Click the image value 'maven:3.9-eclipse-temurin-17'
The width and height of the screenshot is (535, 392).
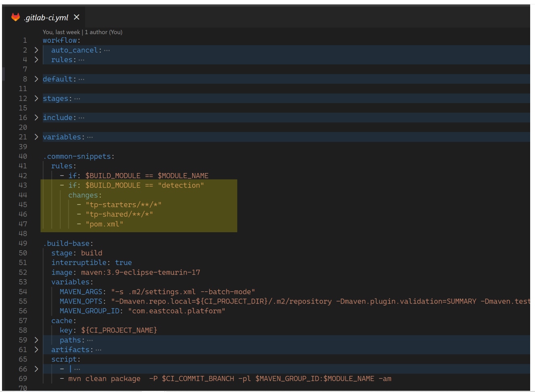pyautogui.click(x=141, y=272)
